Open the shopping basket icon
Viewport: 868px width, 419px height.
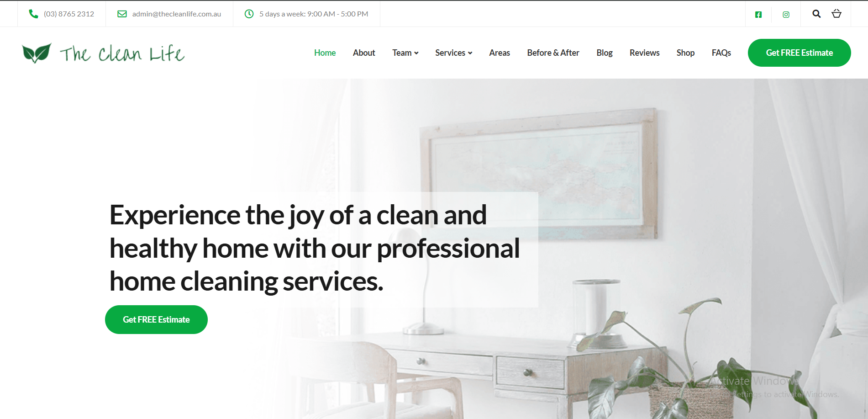click(x=836, y=14)
